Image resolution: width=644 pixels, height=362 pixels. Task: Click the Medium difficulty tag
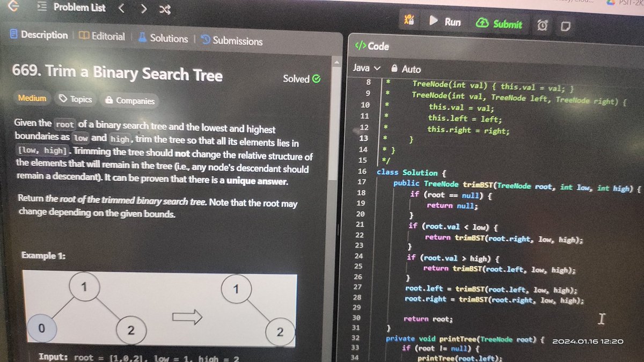coord(32,98)
